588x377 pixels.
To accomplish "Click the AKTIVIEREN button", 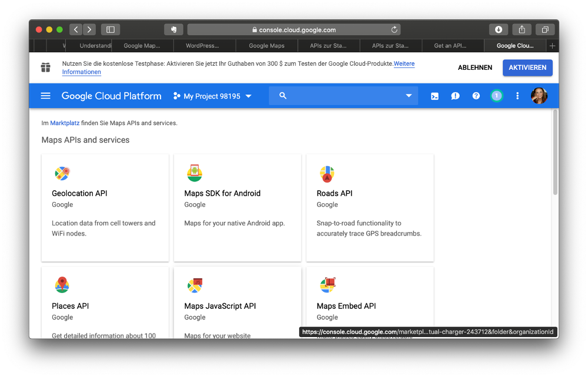I will click(x=527, y=68).
